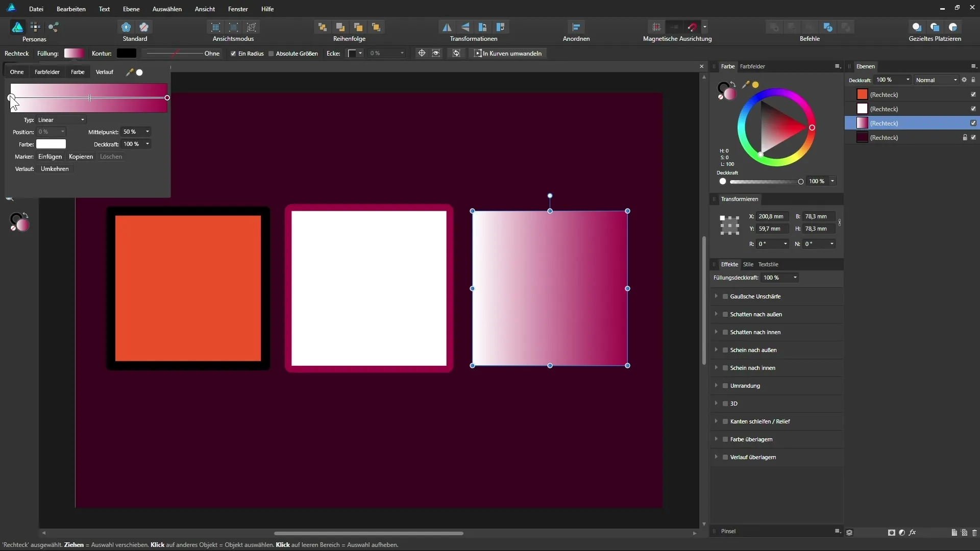
Task: Click Kopieren marker button
Action: point(81,157)
